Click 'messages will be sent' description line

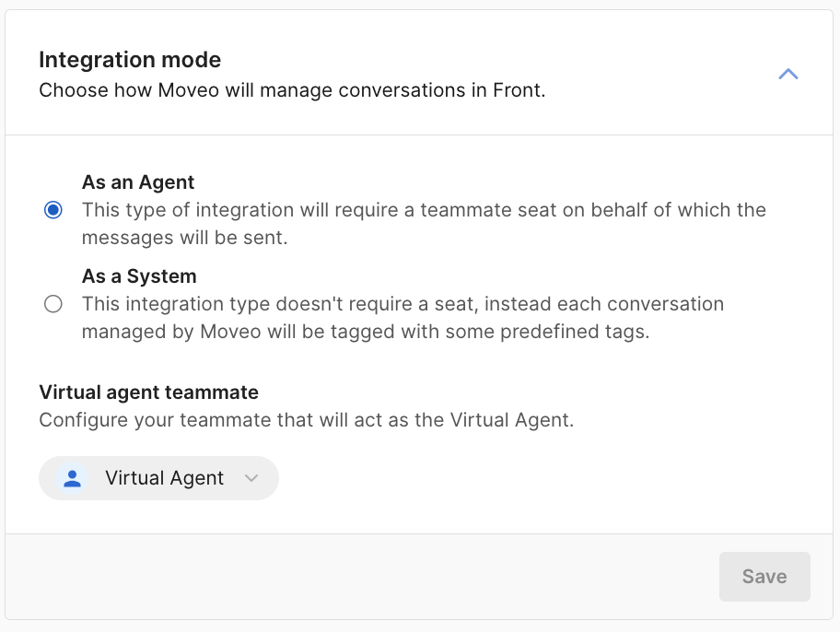click(x=184, y=238)
